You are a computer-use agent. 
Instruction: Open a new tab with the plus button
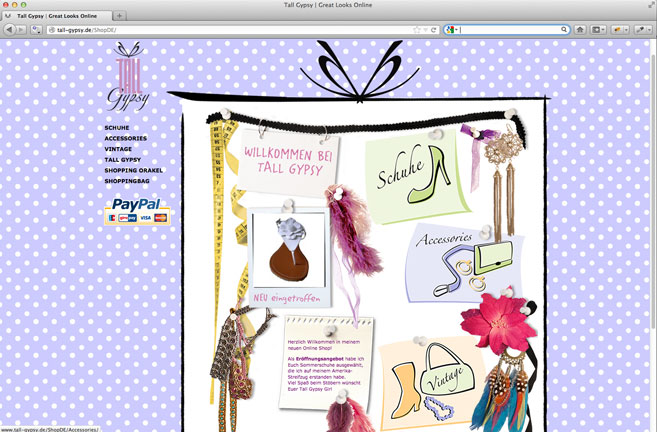[x=119, y=16]
